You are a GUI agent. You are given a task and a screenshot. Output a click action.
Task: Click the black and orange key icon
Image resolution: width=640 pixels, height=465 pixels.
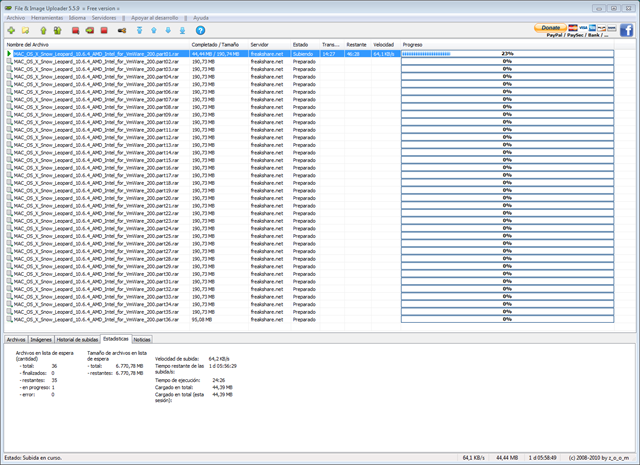coord(122,30)
